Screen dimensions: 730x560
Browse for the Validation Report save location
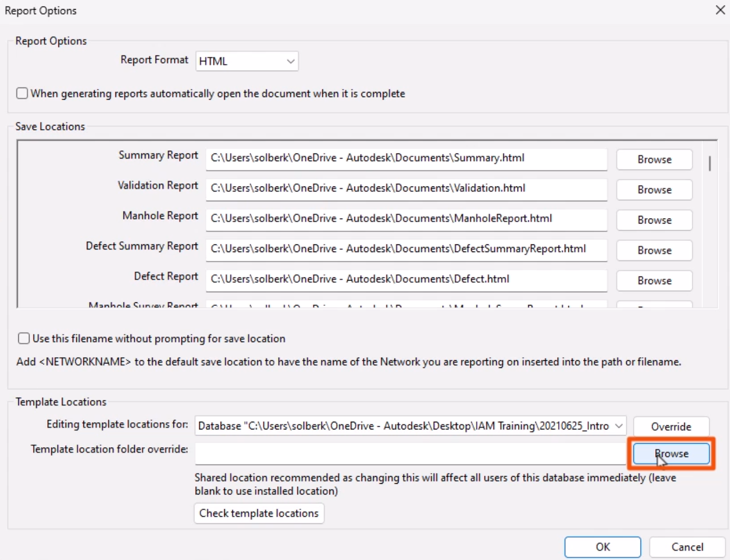(x=654, y=190)
